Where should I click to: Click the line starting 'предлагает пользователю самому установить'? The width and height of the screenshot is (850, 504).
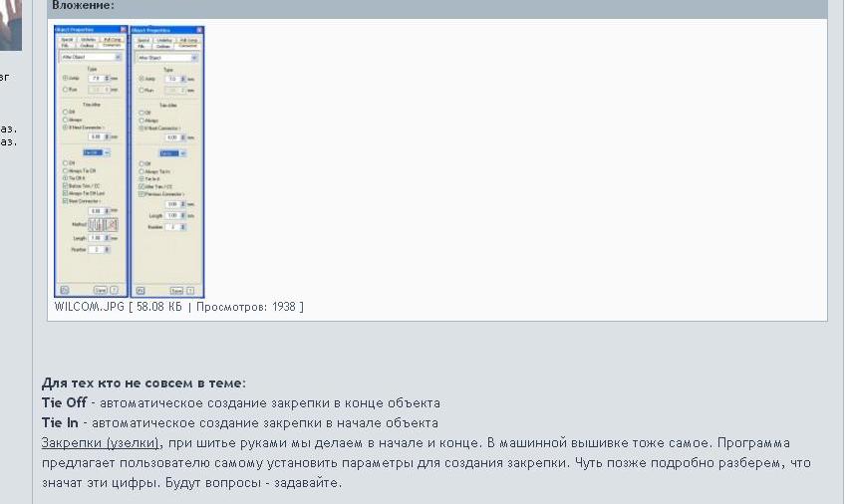[x=426, y=463]
